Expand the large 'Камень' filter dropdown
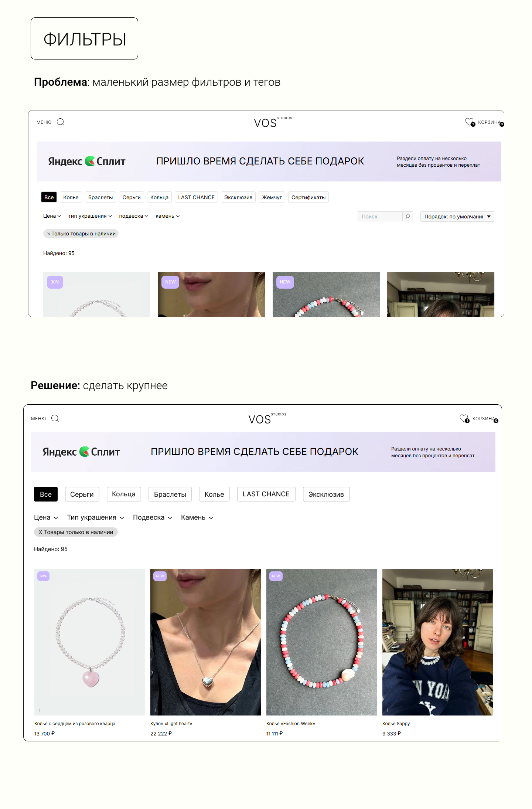532x809 pixels. (197, 517)
